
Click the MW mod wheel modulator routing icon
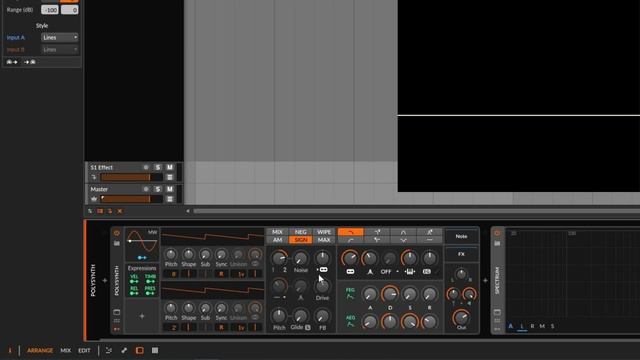click(142, 258)
